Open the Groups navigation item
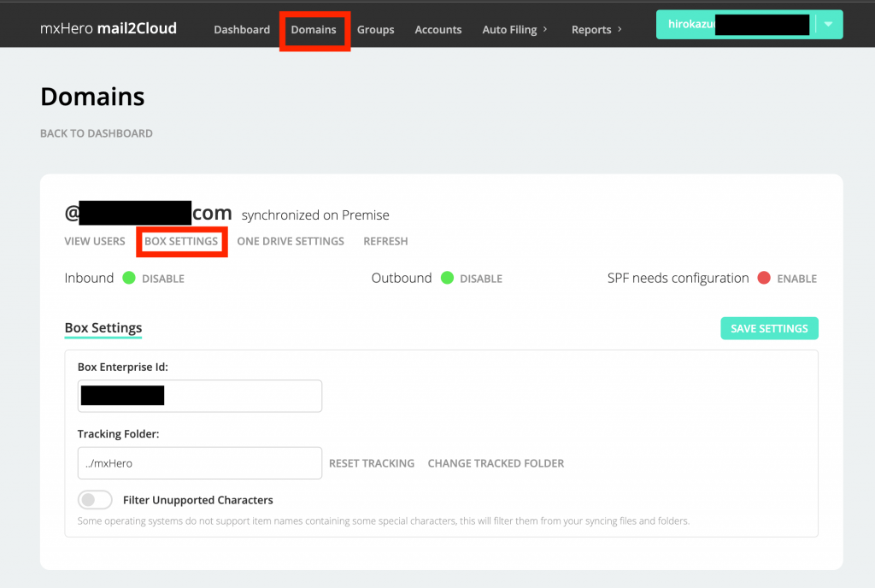 tap(376, 30)
